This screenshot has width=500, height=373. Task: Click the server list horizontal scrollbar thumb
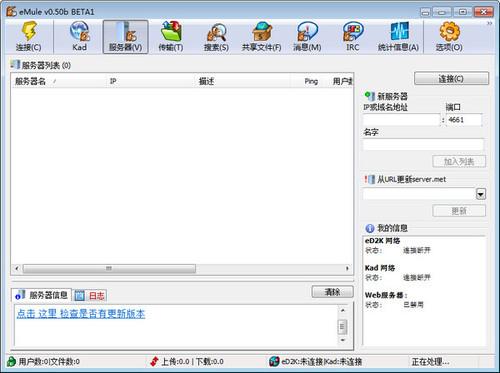click(109, 268)
